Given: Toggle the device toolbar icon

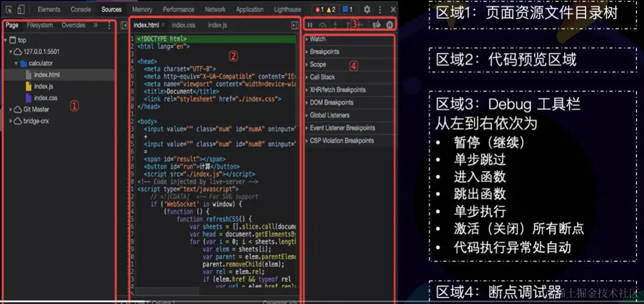Looking at the screenshot, I should click(21, 9).
